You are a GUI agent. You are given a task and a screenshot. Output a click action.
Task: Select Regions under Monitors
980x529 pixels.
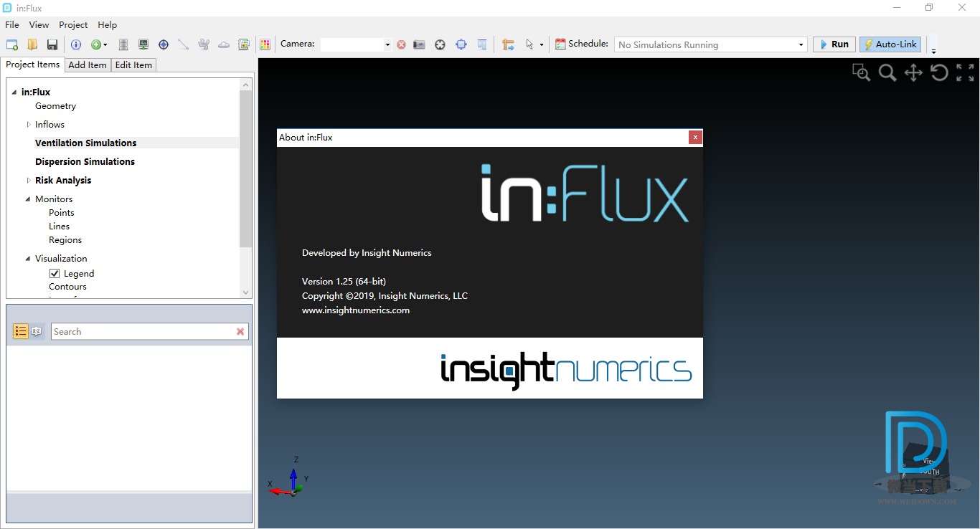[x=65, y=240]
